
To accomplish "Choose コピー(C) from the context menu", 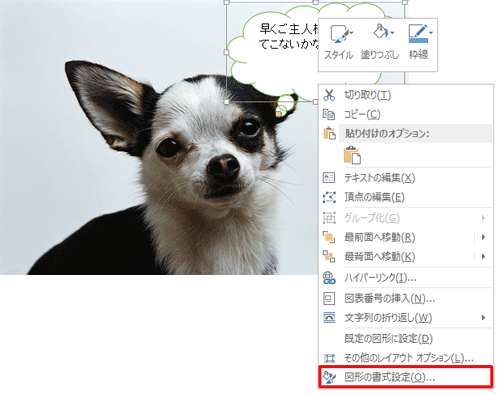I will 406,115.
